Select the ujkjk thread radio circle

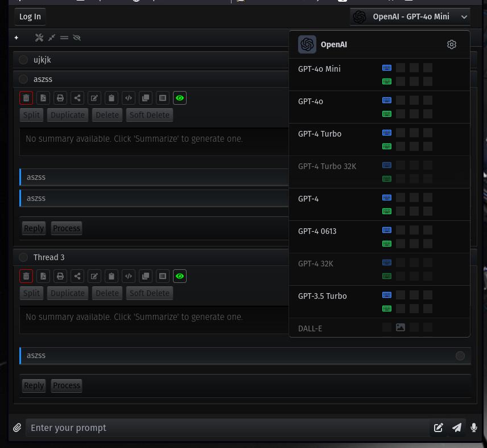pos(23,60)
